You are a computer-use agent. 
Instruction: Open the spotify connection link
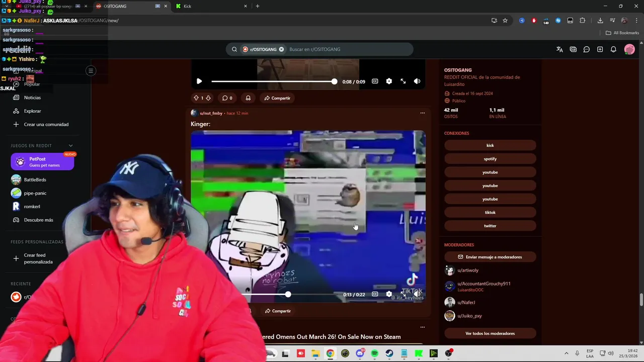pos(490,159)
